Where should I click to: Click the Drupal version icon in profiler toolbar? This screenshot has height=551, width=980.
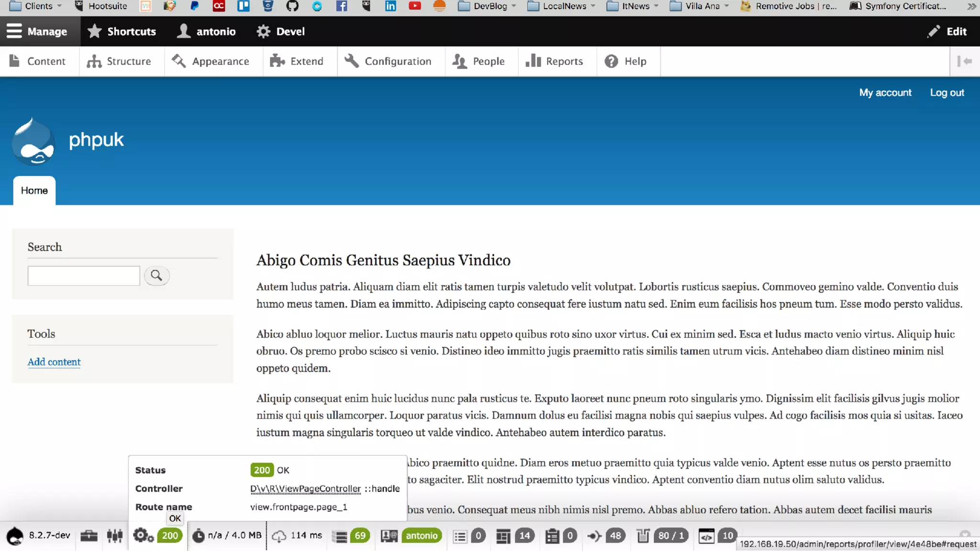15,536
